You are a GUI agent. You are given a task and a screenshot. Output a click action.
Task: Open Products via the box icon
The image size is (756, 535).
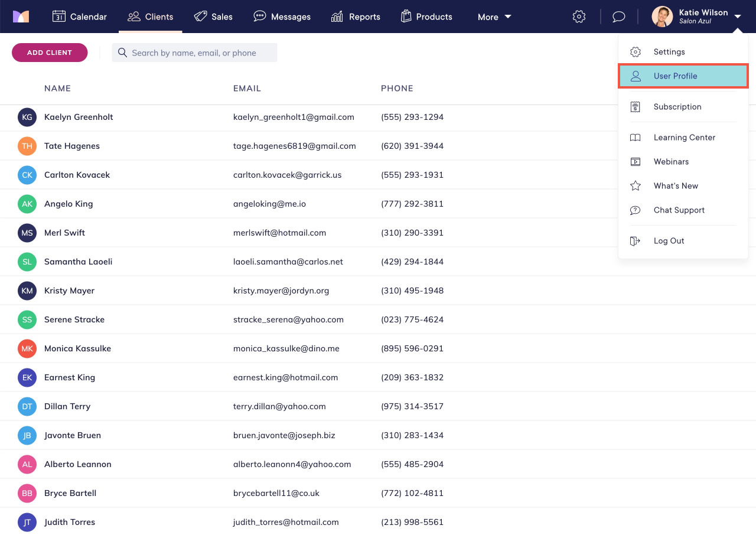click(x=406, y=17)
